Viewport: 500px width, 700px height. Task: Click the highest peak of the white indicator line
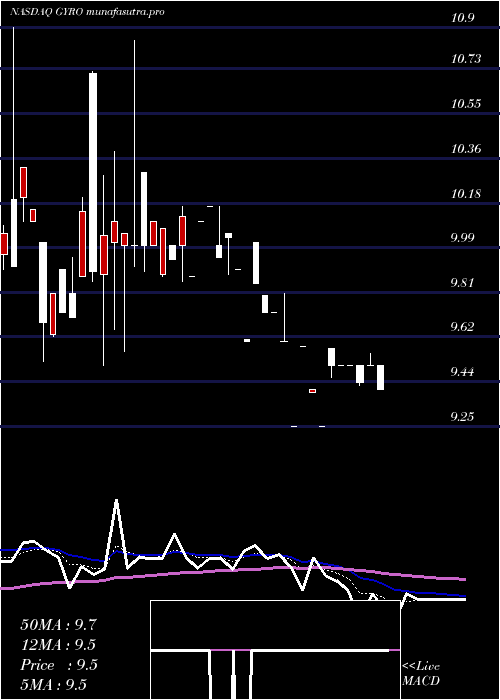point(117,500)
